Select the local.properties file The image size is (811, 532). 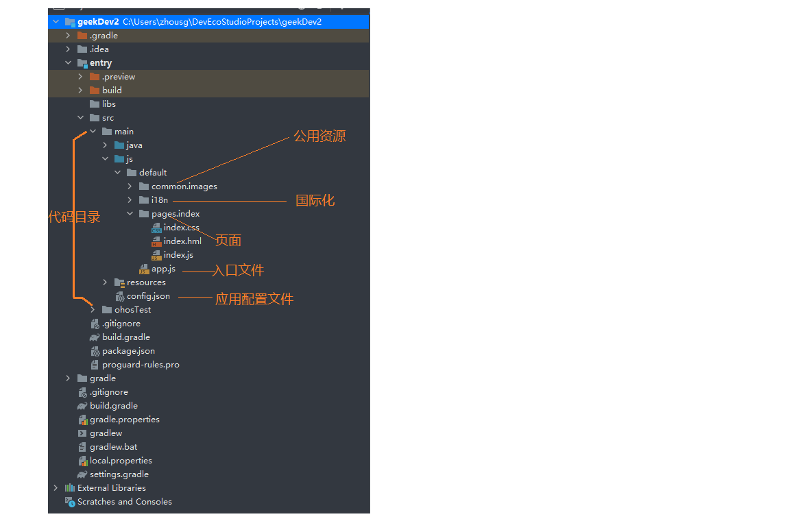[121, 461]
